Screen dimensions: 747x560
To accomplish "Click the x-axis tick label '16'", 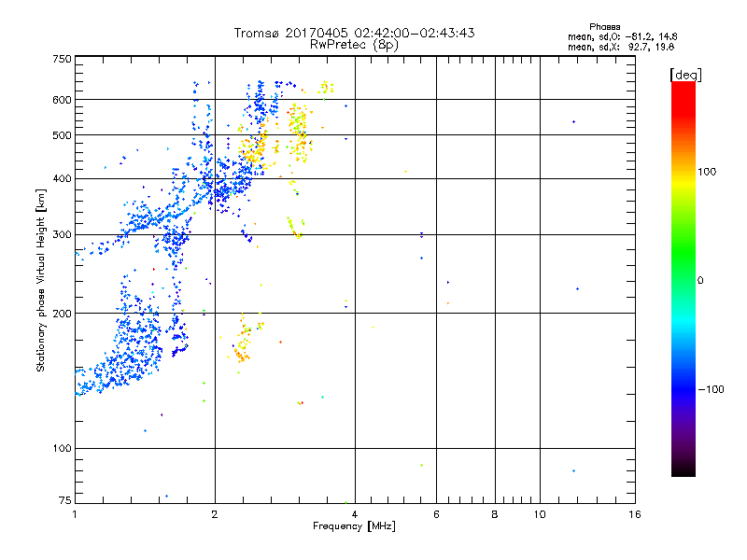I will 635,514.
